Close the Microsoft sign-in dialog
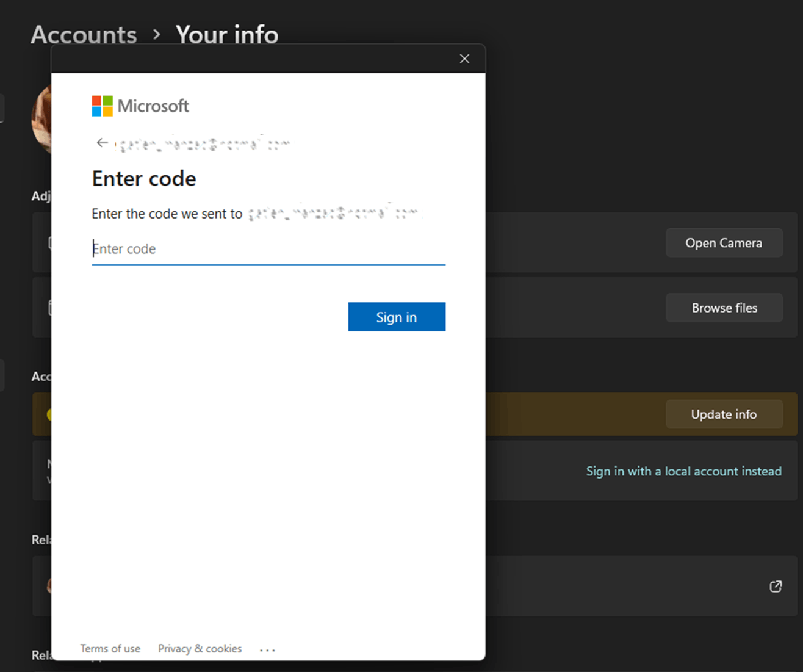Image resolution: width=803 pixels, height=672 pixels. [x=464, y=59]
